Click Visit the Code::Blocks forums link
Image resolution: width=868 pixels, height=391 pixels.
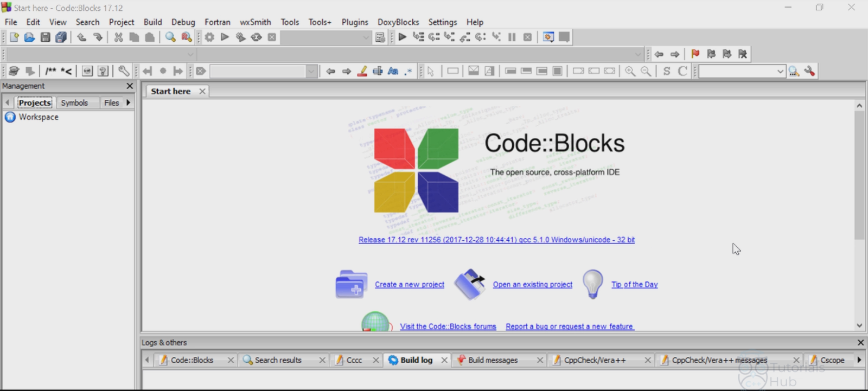pos(448,326)
